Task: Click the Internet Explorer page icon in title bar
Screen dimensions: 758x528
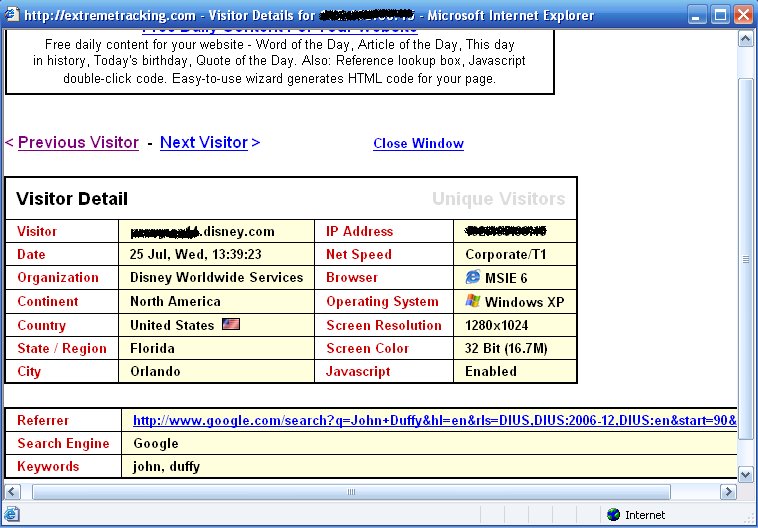Action: point(12,15)
